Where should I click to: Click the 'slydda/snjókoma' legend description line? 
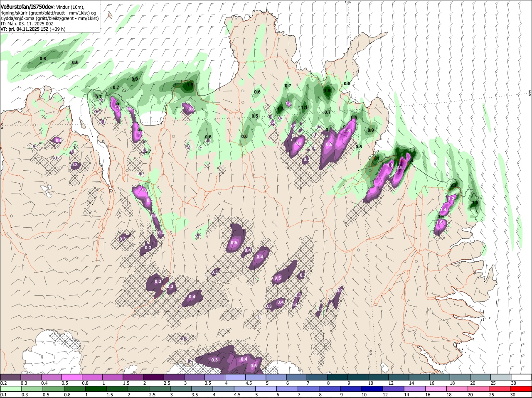click(49, 18)
